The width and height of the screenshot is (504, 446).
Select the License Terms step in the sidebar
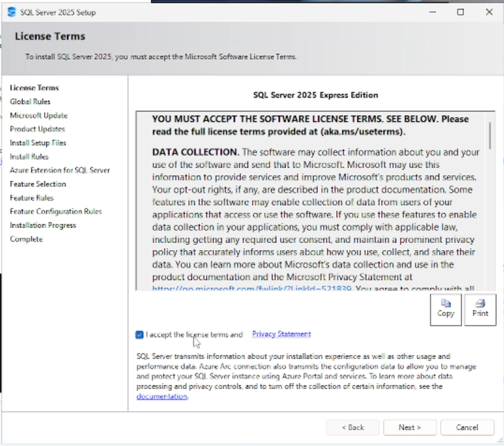pos(35,87)
